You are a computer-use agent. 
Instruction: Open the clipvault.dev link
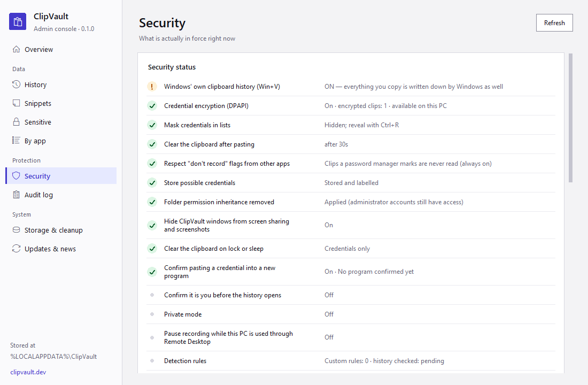coord(28,372)
